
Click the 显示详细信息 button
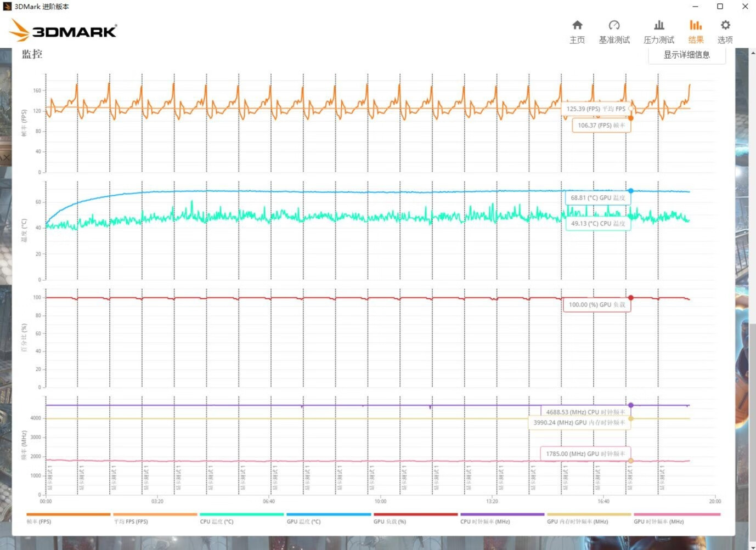pos(687,55)
